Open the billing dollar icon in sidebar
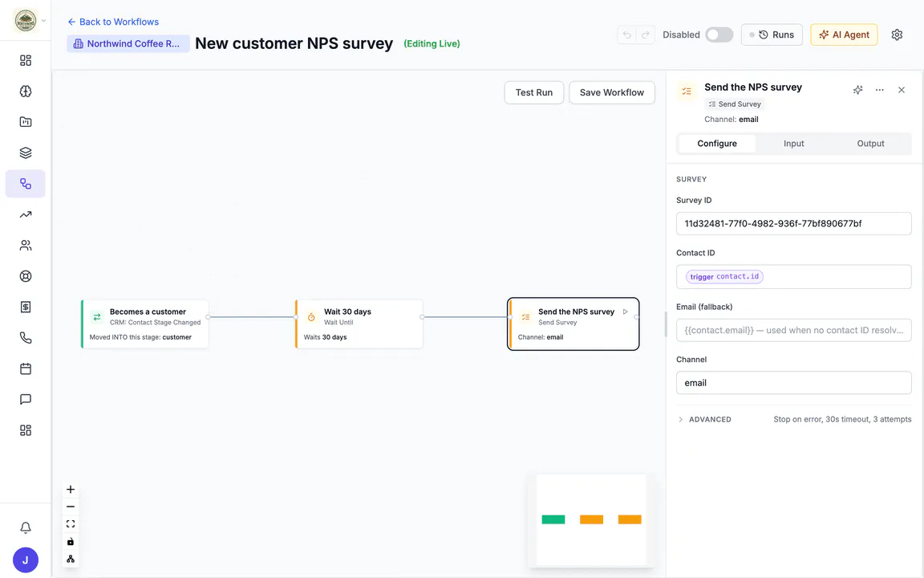Image resolution: width=924 pixels, height=578 pixels. point(26,307)
